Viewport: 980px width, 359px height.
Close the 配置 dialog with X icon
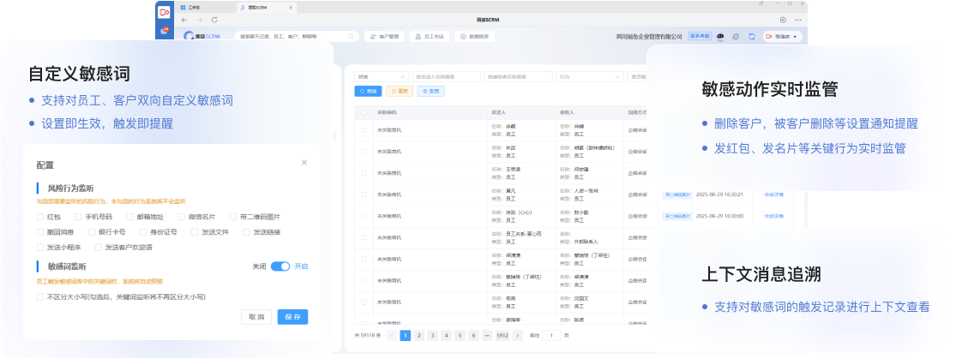pos(304,162)
